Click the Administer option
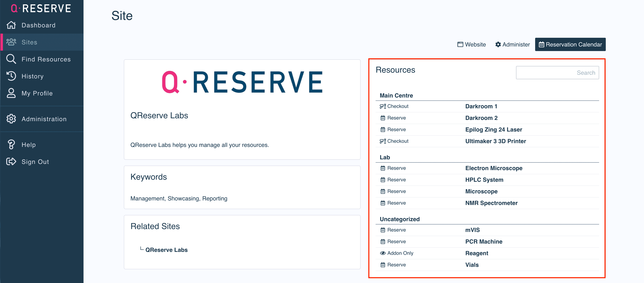This screenshot has width=644, height=283. click(512, 44)
